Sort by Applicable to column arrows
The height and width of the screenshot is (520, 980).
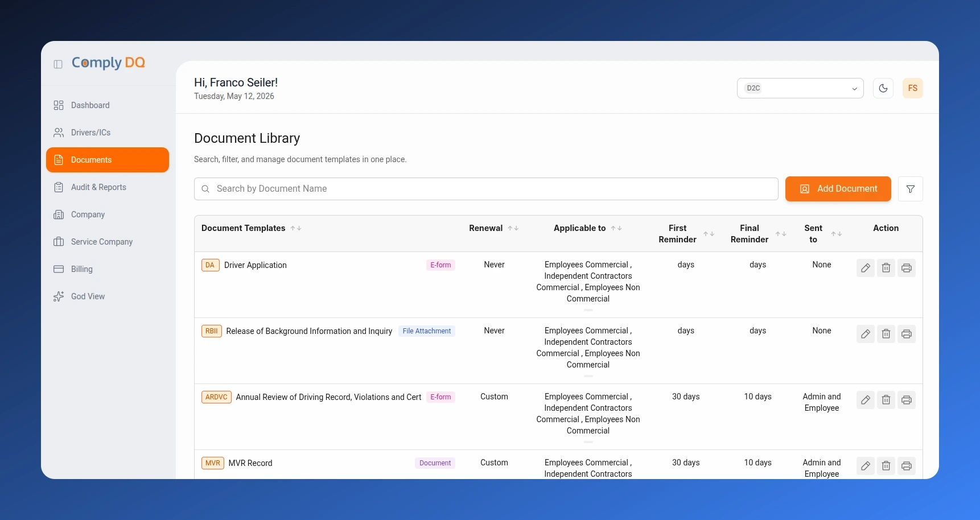point(616,228)
